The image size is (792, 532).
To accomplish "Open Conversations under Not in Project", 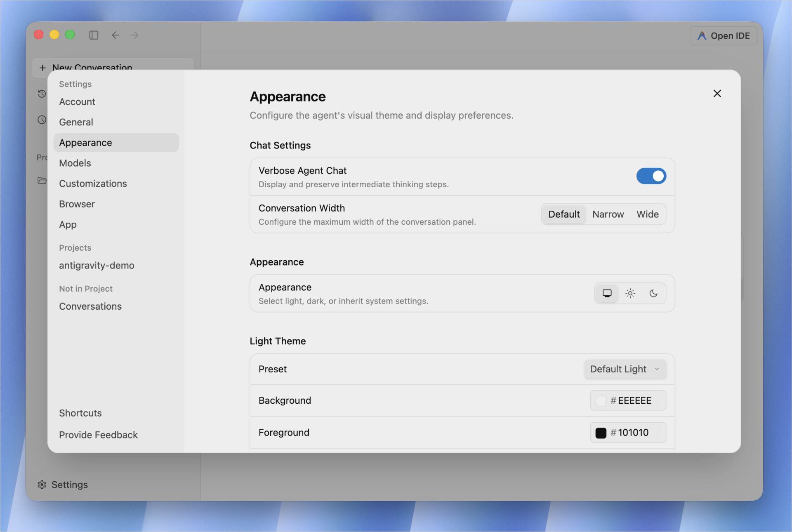I will (116, 306).
